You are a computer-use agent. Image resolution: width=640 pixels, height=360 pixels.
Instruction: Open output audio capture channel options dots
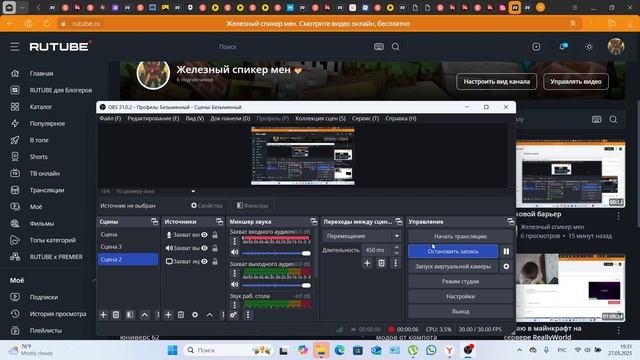234,273
